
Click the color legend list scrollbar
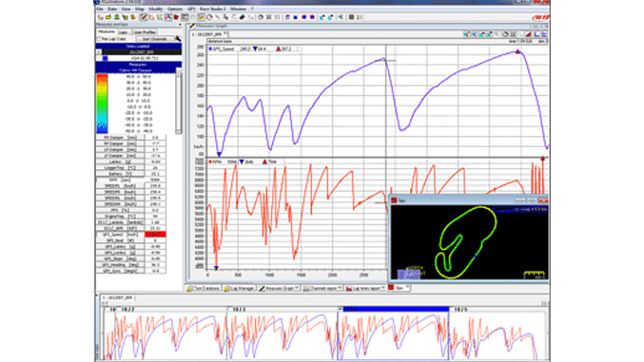tap(179, 102)
